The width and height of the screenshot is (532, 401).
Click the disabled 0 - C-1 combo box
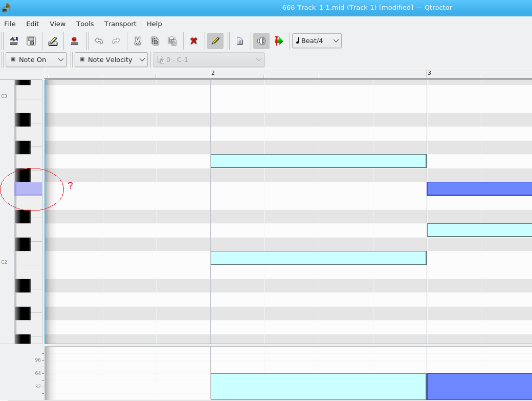point(209,60)
